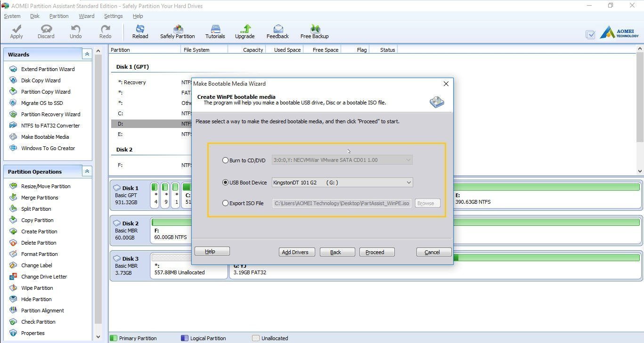Viewport: 644px width, 343px height.
Task: Sort by the Capacity column header
Action: click(246, 50)
